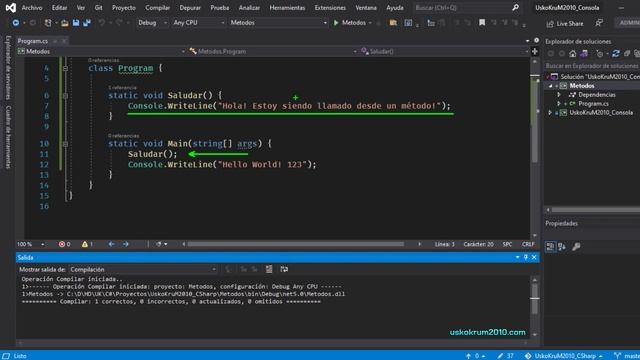Pin the Program.cs tab

(x=55, y=41)
